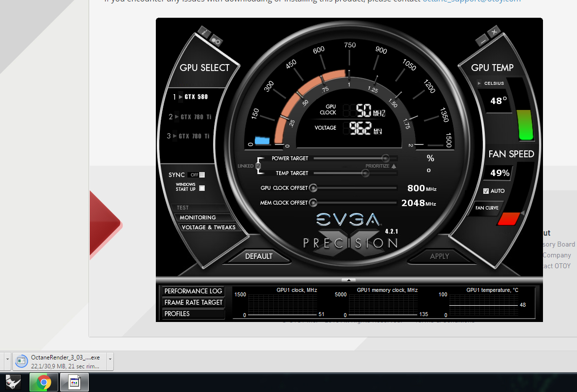Image resolution: width=577 pixels, height=392 pixels.
Task: Select GPU 2 GTX 780 Ti
Action: click(x=190, y=117)
